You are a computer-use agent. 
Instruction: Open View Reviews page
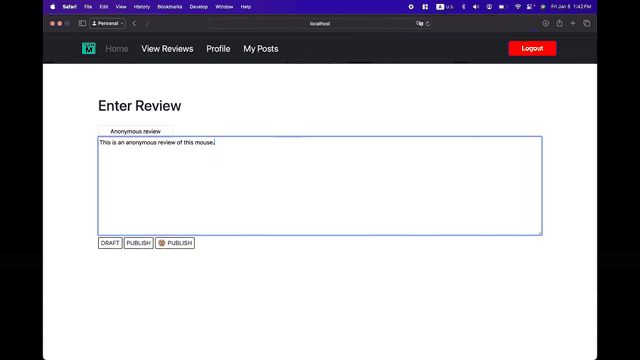[167, 49]
